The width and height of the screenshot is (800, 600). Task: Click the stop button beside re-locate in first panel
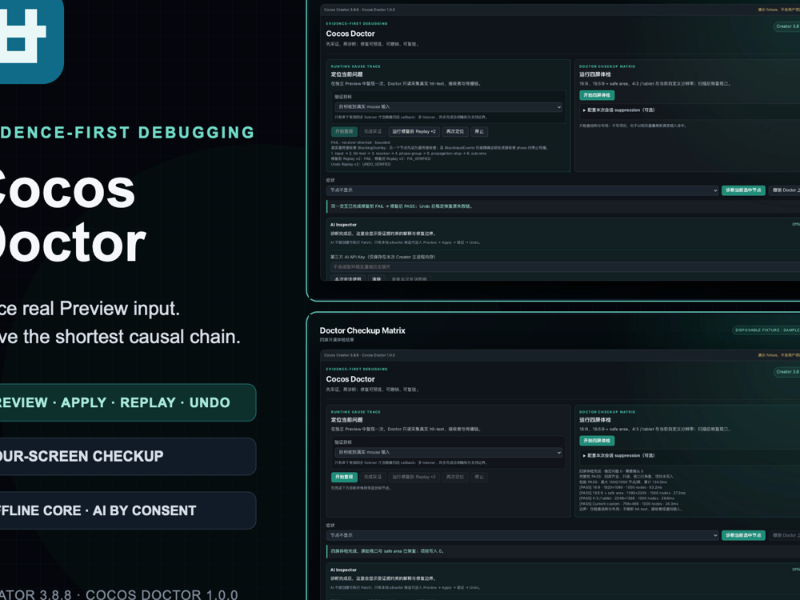click(479, 132)
